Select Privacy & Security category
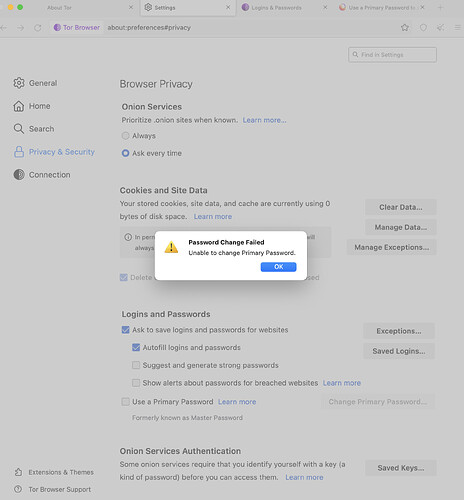The height and width of the screenshot is (500, 464). coord(54,152)
